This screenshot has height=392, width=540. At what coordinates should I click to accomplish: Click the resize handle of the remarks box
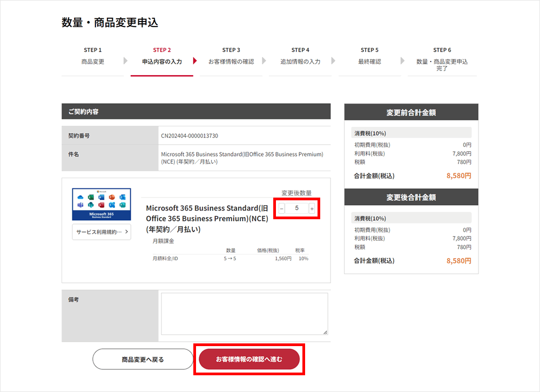pos(326,333)
